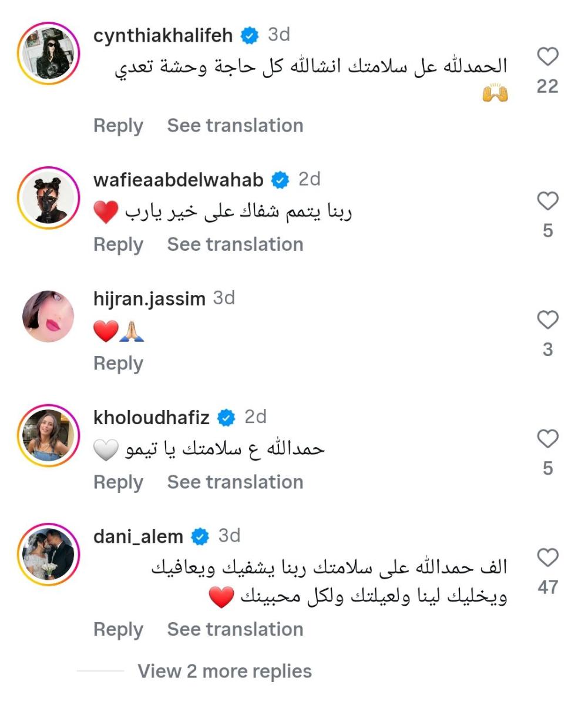The width and height of the screenshot is (588, 705).
Task: Reply to hijran.jassim's comment
Action: pos(118,364)
